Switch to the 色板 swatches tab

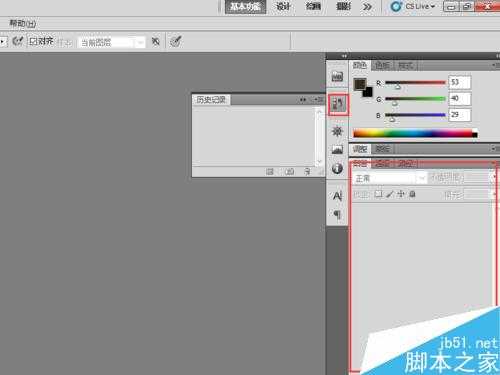tap(382, 66)
